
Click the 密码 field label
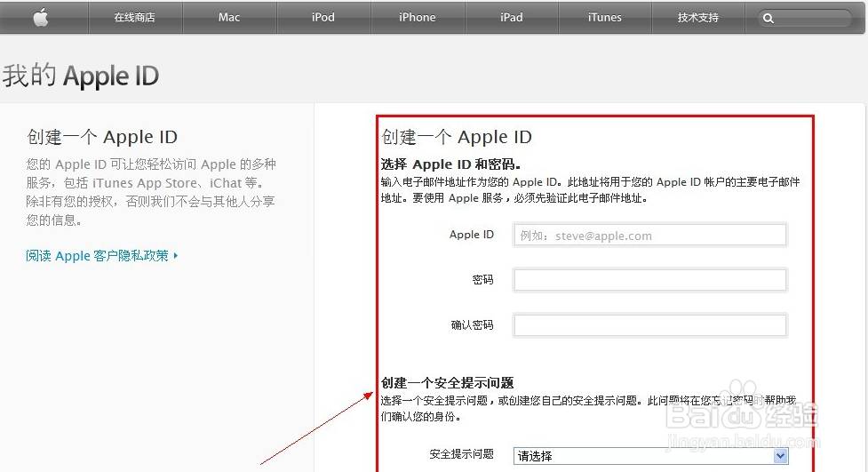(x=482, y=280)
